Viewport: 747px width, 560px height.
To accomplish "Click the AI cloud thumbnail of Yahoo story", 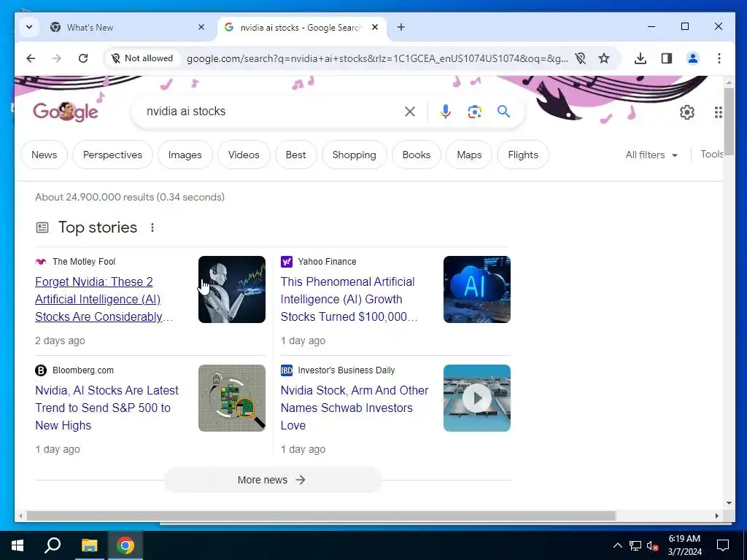I will tap(477, 289).
